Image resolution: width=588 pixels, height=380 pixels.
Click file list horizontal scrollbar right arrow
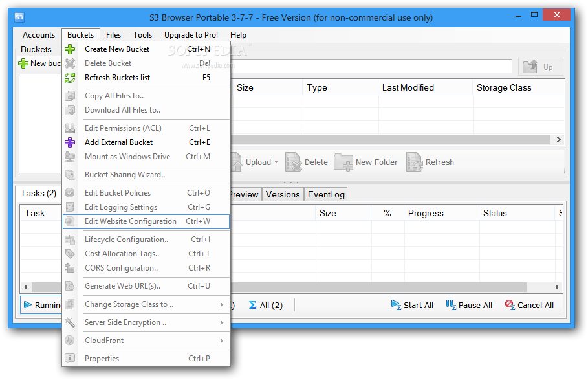[558, 140]
